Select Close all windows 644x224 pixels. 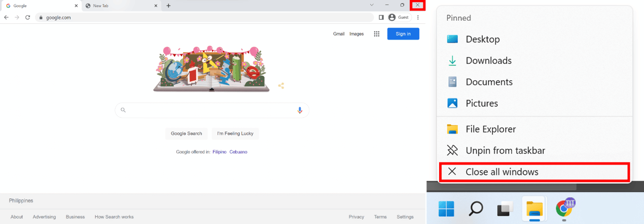coord(534,172)
